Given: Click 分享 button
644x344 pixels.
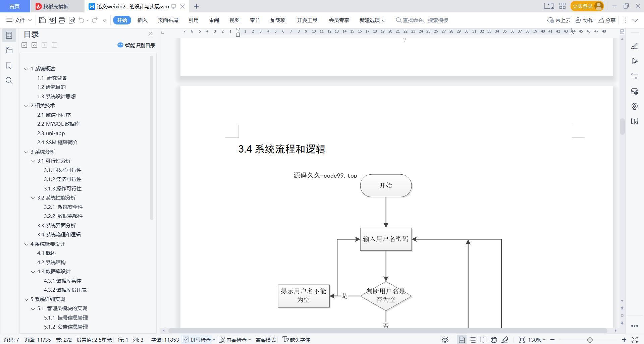Looking at the screenshot, I should pyautogui.click(x=606, y=20).
